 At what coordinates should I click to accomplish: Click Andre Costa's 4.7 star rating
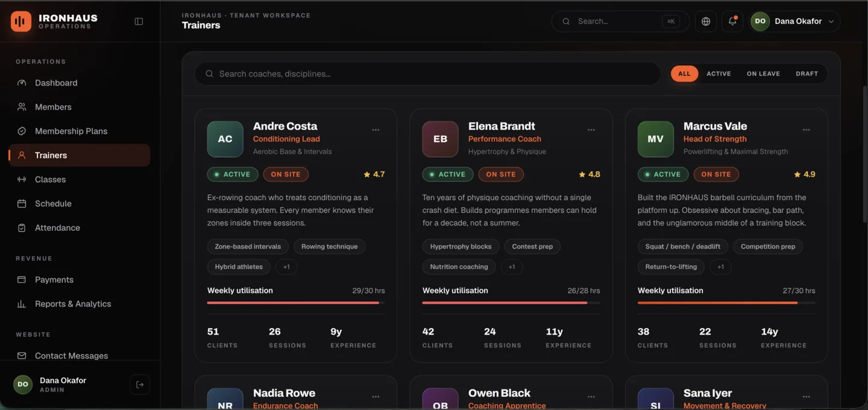tap(374, 174)
